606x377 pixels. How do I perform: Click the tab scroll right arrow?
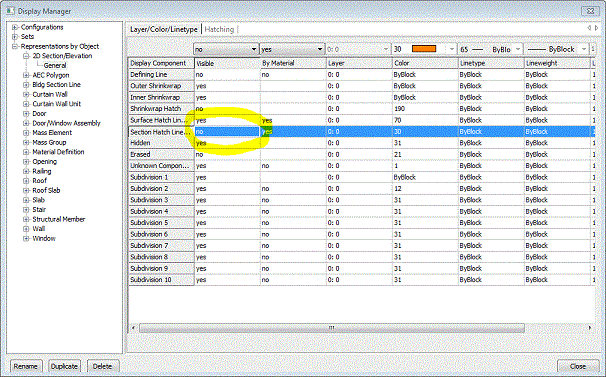[x=596, y=28]
